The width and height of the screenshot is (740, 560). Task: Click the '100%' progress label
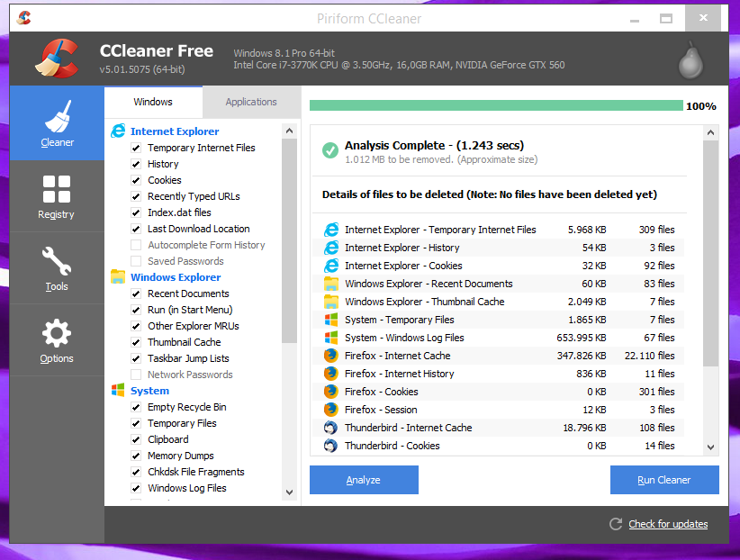700,106
